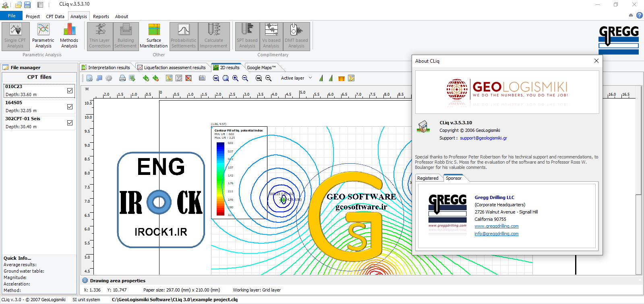Click the info@greggdrilling.com link
644x304 pixels.
(497, 234)
